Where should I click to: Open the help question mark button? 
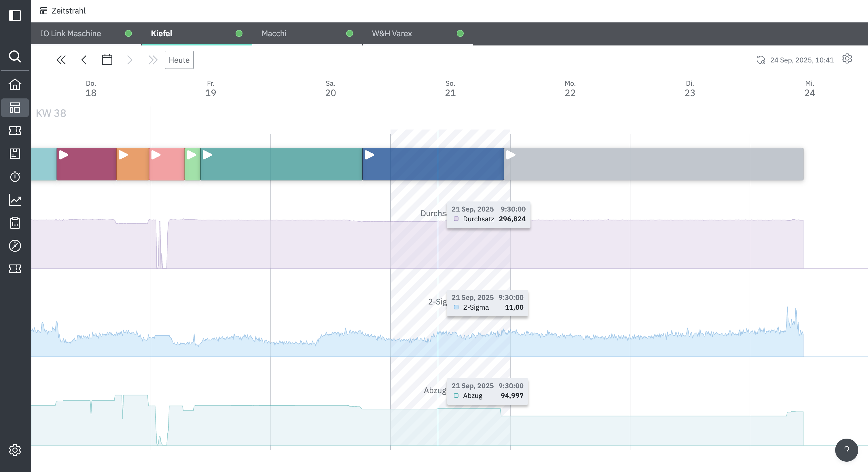click(846, 450)
